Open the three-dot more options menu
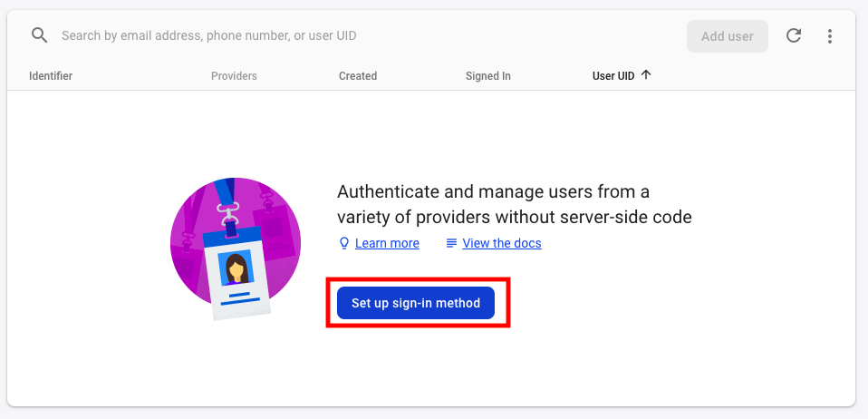Image resolution: width=868 pixels, height=419 pixels. (x=830, y=36)
